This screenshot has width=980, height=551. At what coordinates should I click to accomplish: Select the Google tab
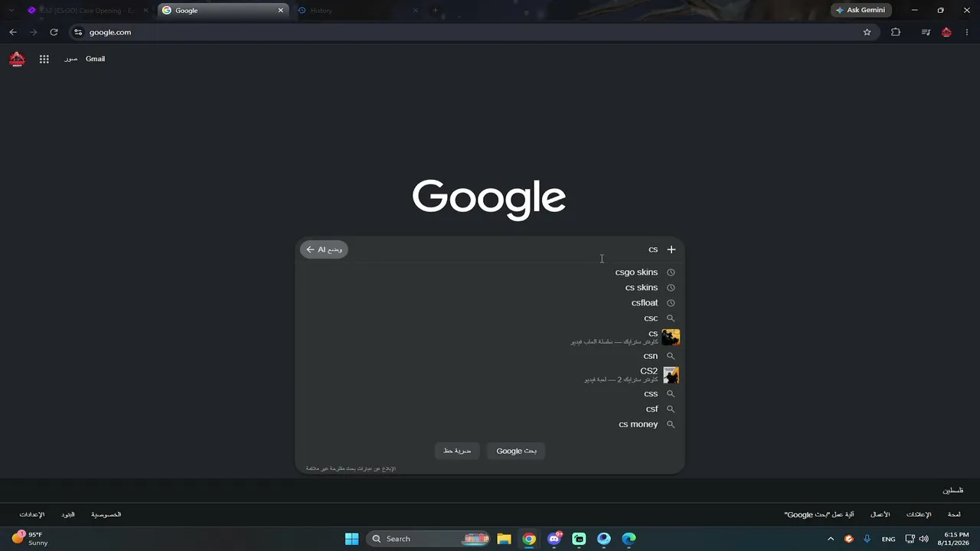tap(223, 11)
